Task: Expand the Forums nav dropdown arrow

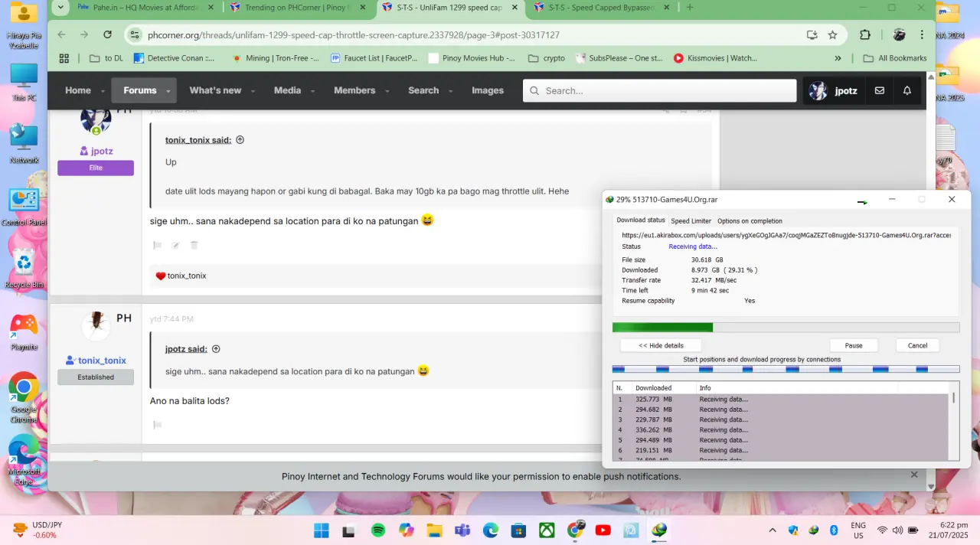Action: click(168, 91)
